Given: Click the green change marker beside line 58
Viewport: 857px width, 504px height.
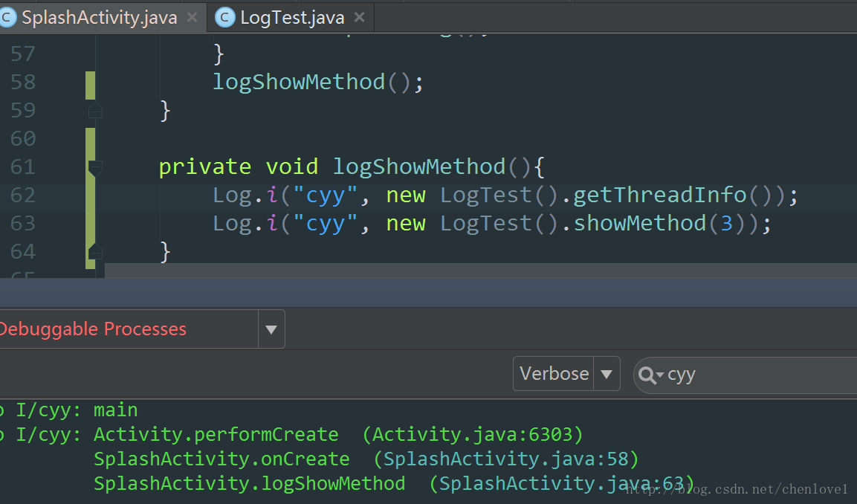Looking at the screenshot, I should pos(90,85).
